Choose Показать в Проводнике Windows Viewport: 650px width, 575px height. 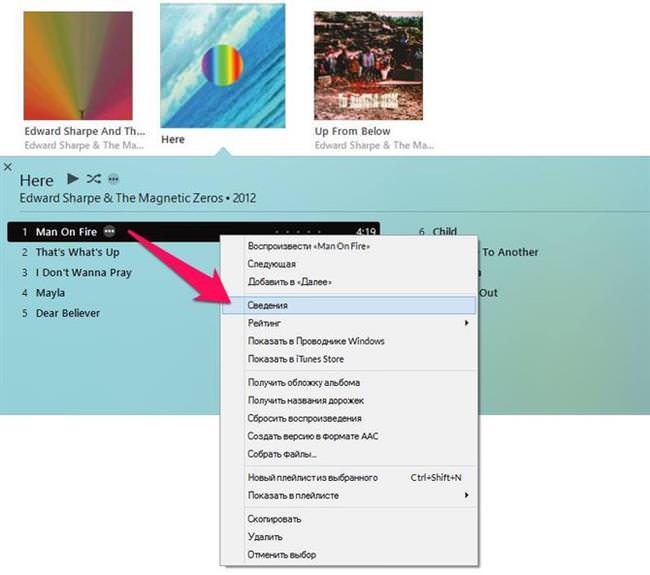(349, 341)
